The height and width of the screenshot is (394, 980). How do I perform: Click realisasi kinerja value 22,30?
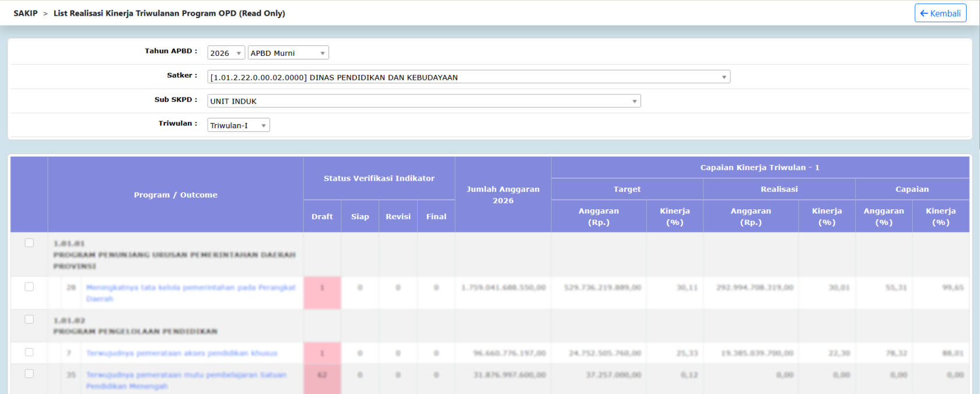[839, 353]
